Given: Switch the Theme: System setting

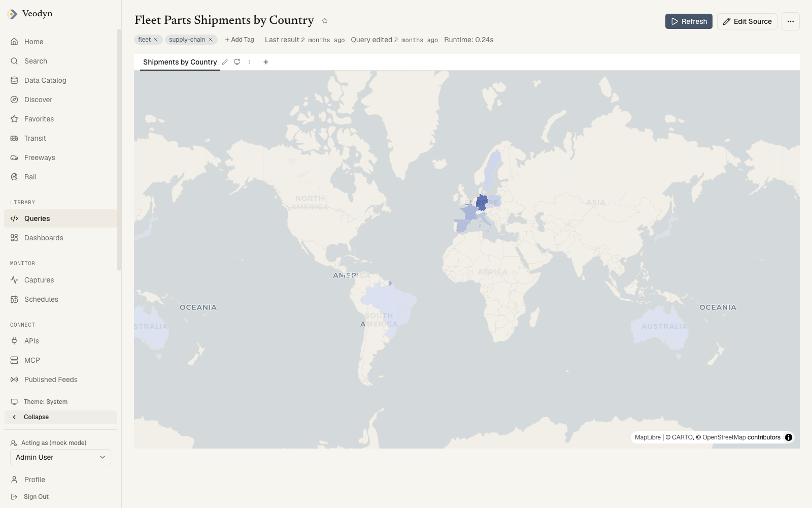Looking at the screenshot, I should (x=60, y=402).
